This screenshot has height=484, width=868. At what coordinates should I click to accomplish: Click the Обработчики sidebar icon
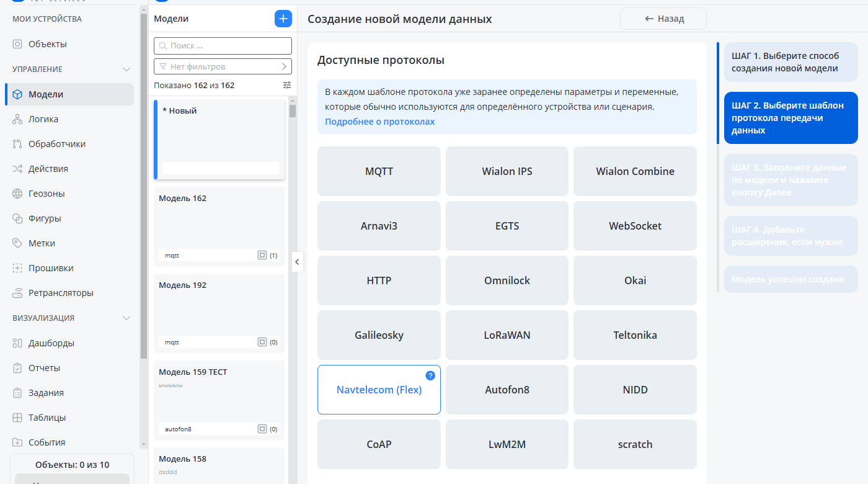tap(17, 144)
